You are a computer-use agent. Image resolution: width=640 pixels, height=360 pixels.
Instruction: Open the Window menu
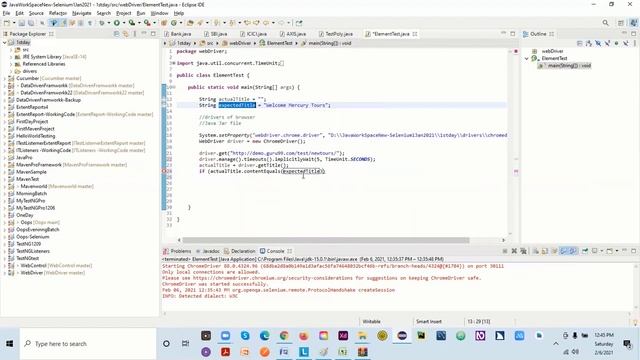[x=159, y=13]
